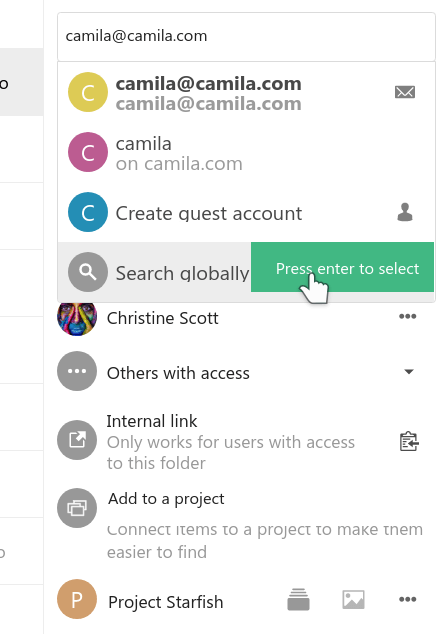
Task: Click the Add to a project icon
Action: [77, 508]
